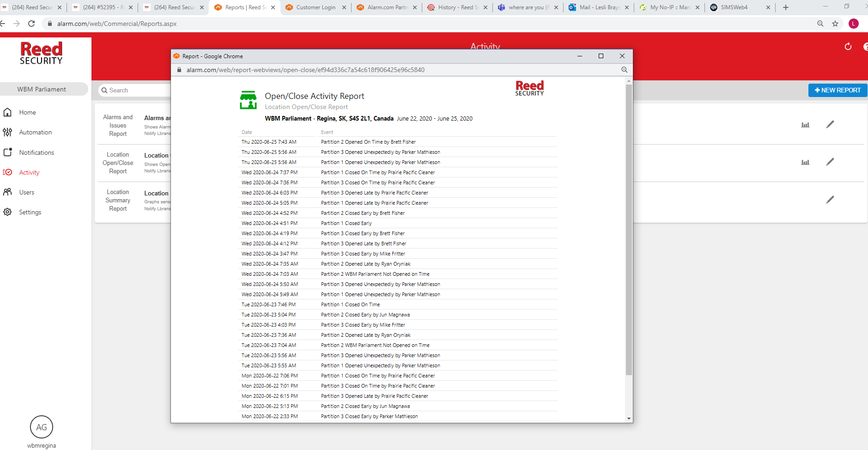Click 'Partition 2 Opened On Time by Brett Fisher'
868x450 pixels.
coord(368,142)
